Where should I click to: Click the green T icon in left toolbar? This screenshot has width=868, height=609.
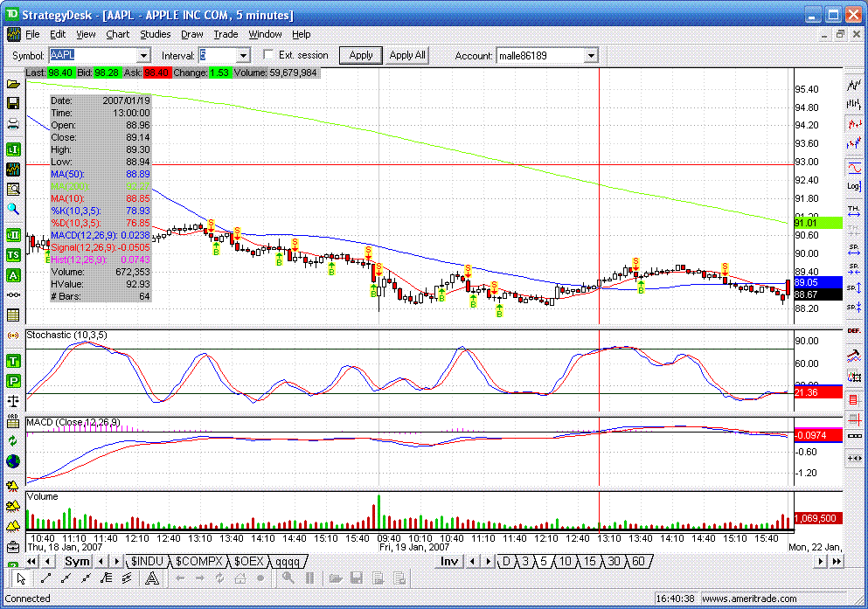(13, 361)
